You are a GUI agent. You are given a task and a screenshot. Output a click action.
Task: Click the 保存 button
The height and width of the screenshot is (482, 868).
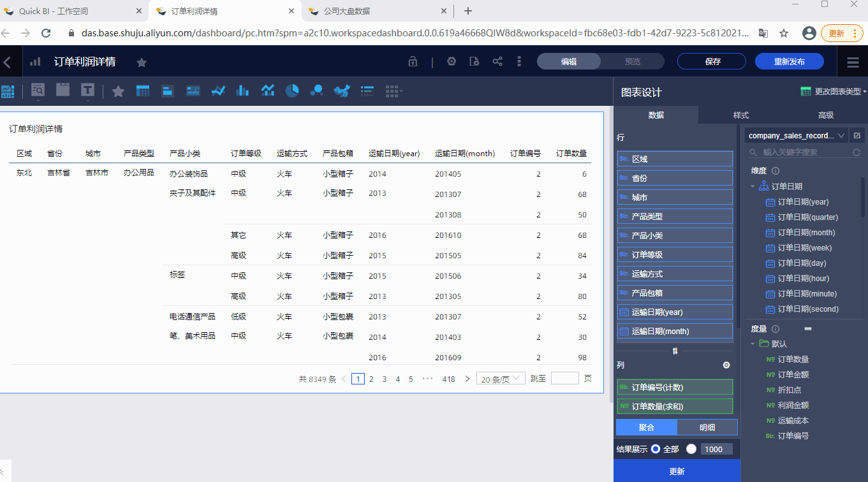[712, 61]
